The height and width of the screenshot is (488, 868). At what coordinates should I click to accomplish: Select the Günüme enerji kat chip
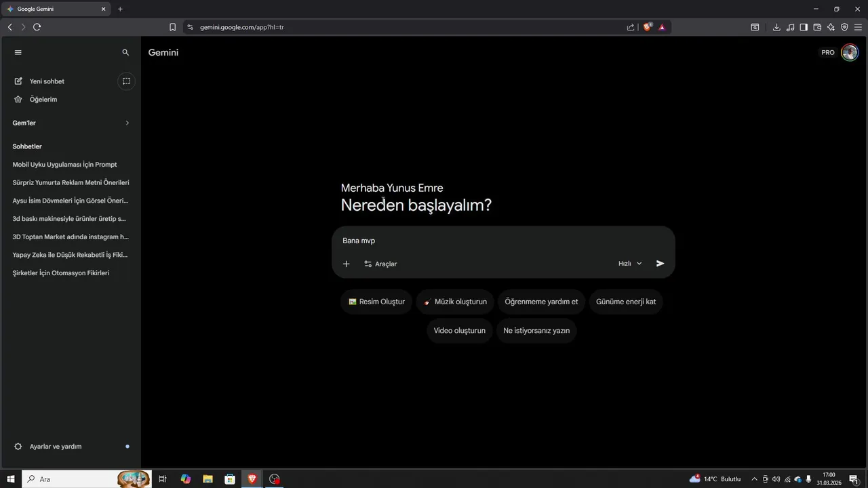[x=626, y=302]
